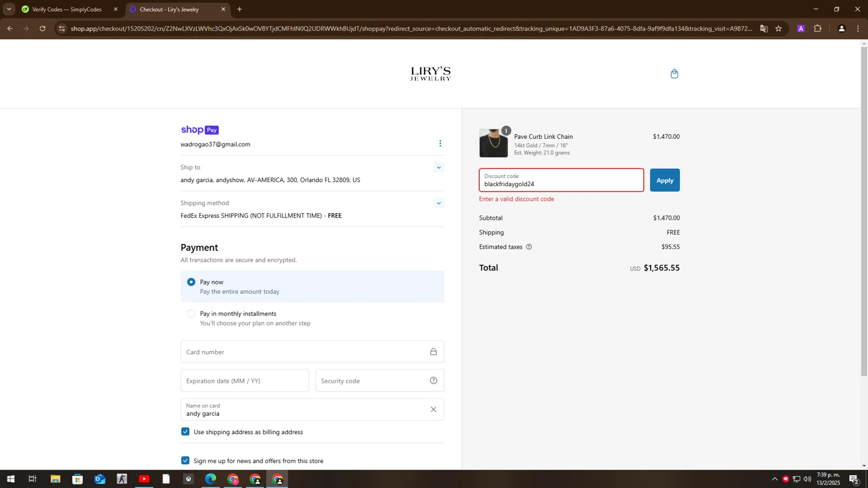868x488 pixels.
Task: Bookmark this page with the star icon
Action: [x=778, y=28]
